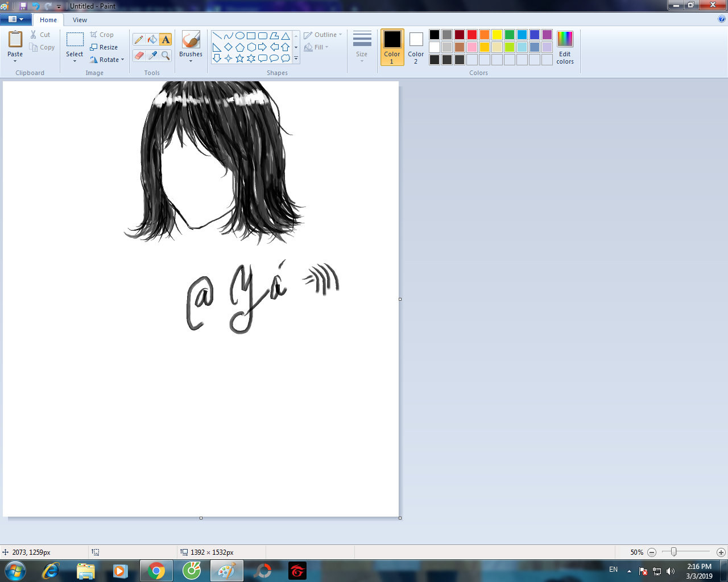The image size is (728, 582).
Task: Pick the Fill with color bucket tool
Action: tap(152, 39)
